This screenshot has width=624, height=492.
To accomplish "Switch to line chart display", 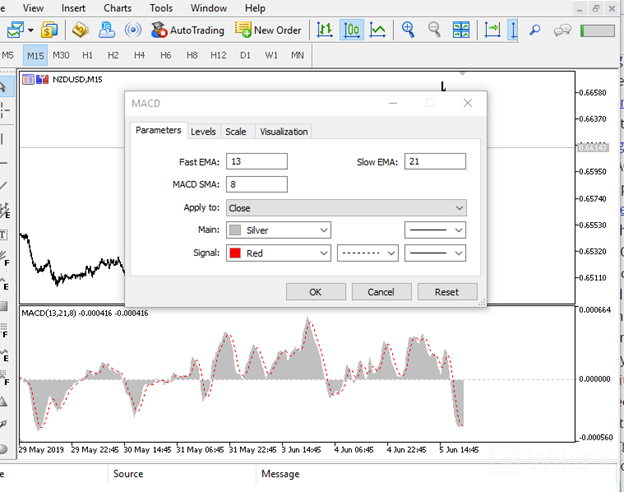I will [x=377, y=30].
